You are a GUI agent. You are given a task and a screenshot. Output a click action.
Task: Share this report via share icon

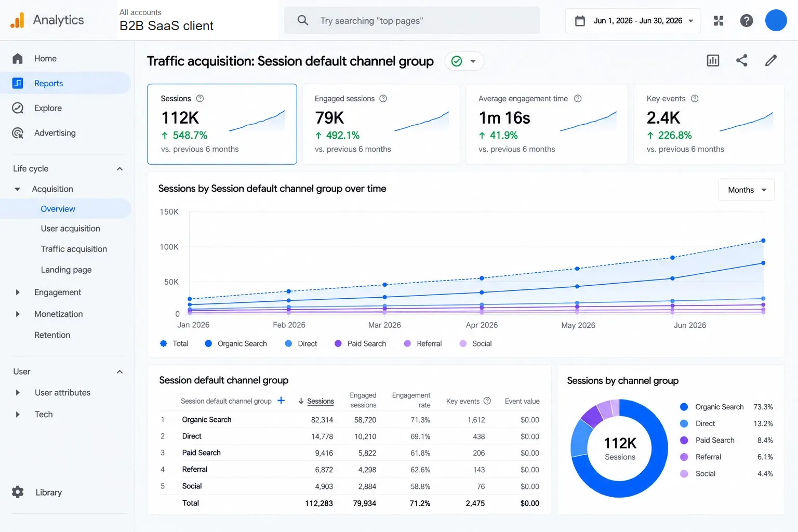(x=742, y=61)
